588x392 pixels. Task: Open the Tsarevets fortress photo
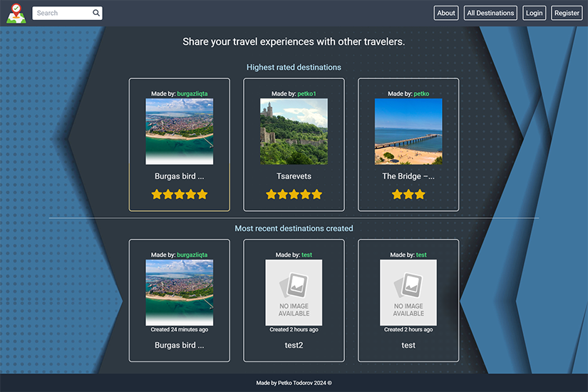pyautogui.click(x=294, y=131)
